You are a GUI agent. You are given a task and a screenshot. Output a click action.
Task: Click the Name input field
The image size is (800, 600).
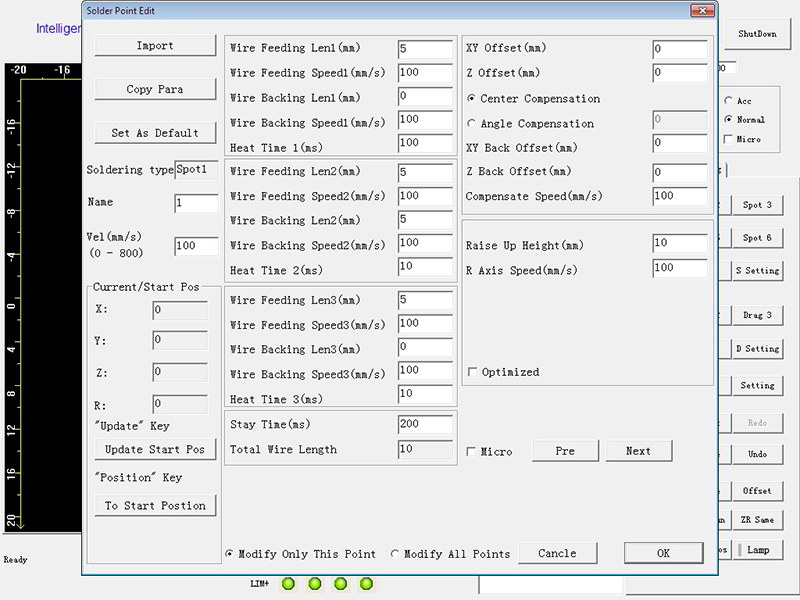point(196,203)
